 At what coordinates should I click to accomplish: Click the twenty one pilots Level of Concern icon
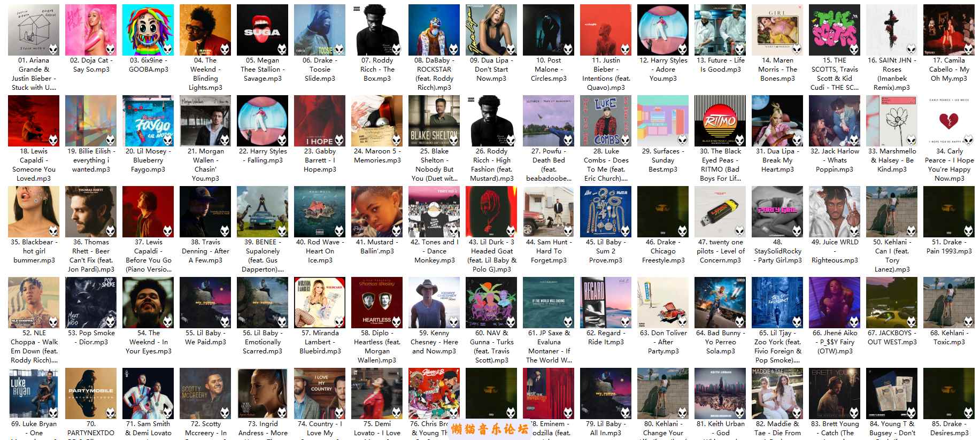[720, 212]
